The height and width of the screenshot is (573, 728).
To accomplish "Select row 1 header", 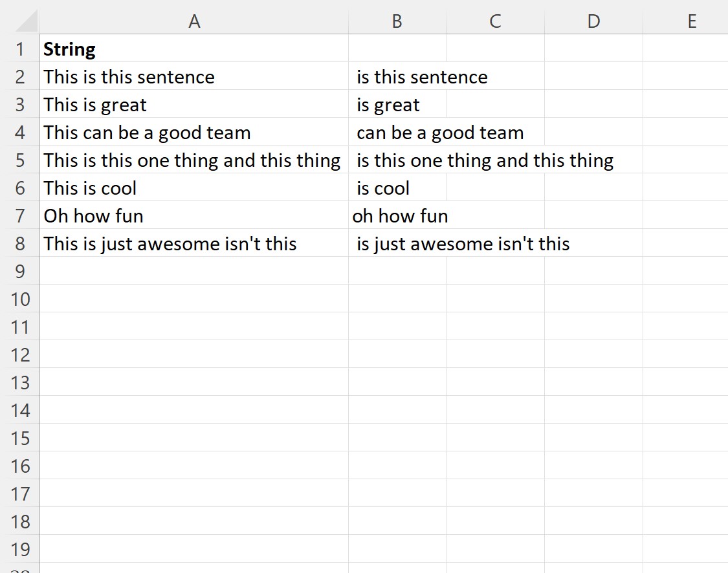I will (20, 49).
